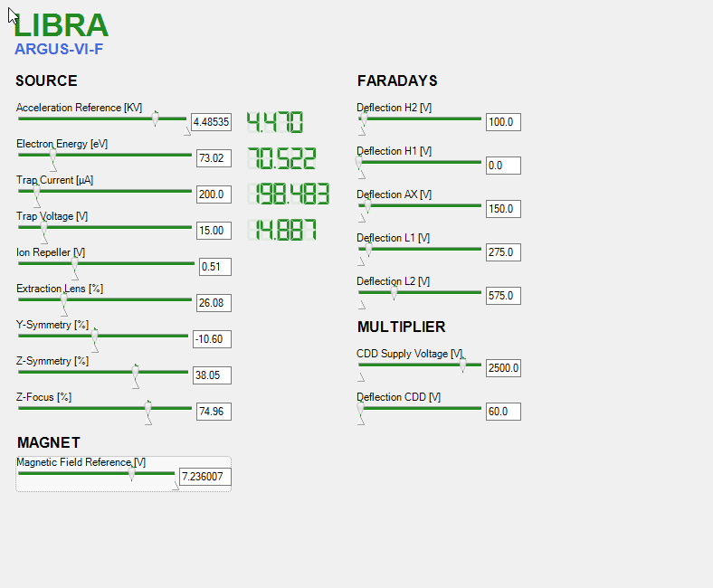Edit Deflection AX value 150.0

pyautogui.click(x=503, y=209)
